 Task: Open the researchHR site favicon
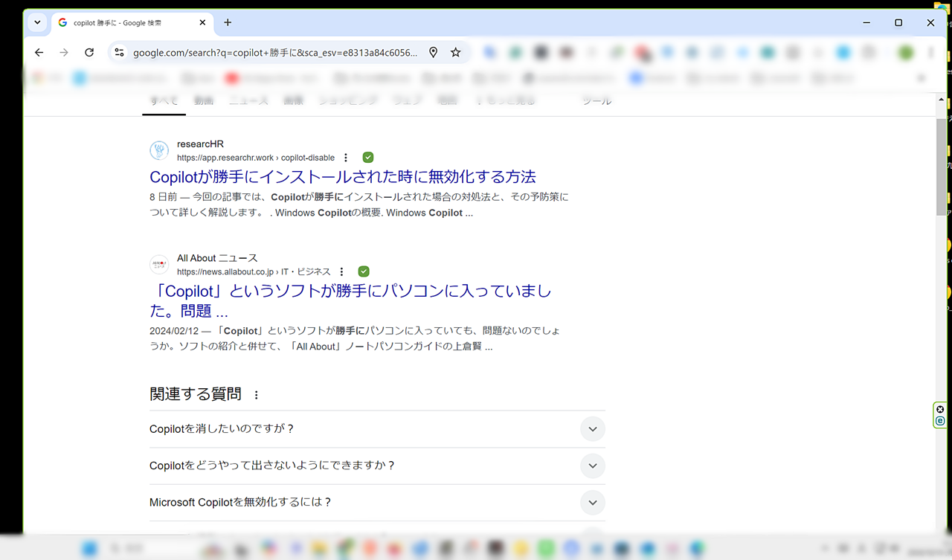[x=159, y=150]
